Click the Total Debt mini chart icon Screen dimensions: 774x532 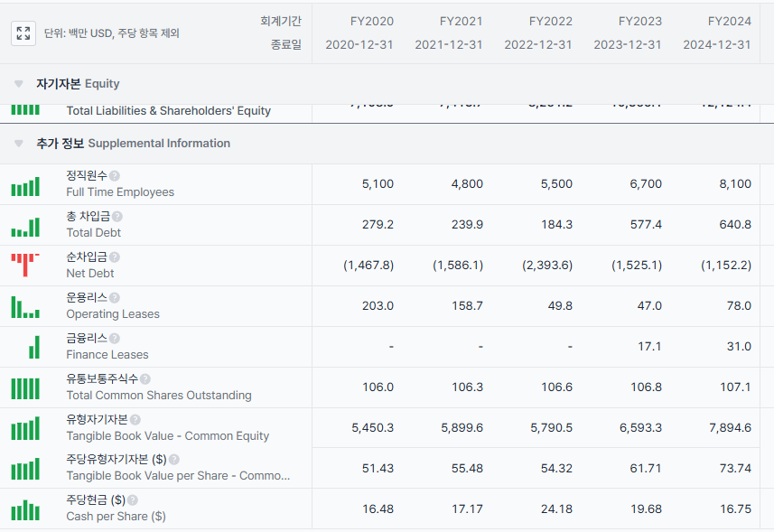pyautogui.click(x=25, y=227)
